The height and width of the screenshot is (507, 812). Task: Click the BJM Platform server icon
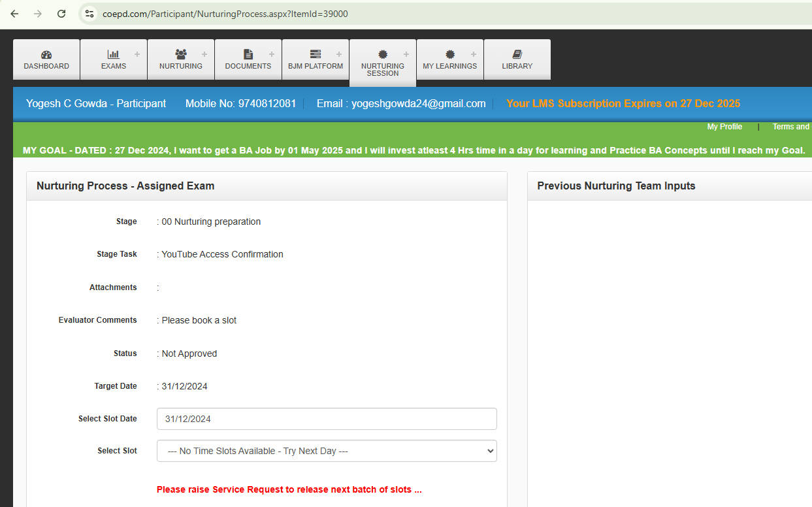(316, 55)
